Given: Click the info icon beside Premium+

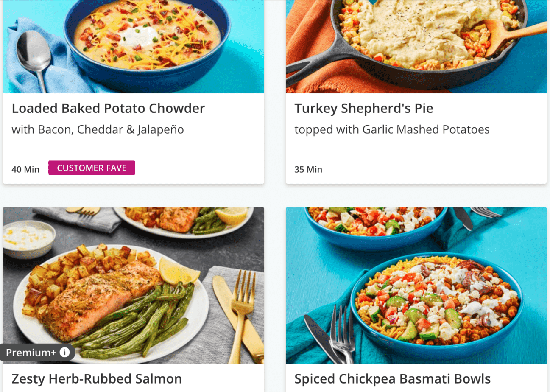Looking at the screenshot, I should tap(65, 353).
